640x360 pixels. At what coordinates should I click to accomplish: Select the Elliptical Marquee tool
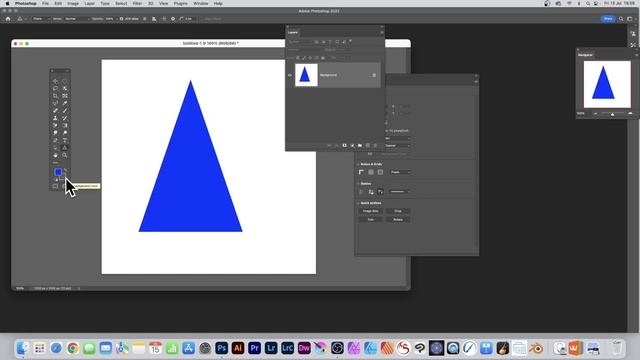[64, 81]
